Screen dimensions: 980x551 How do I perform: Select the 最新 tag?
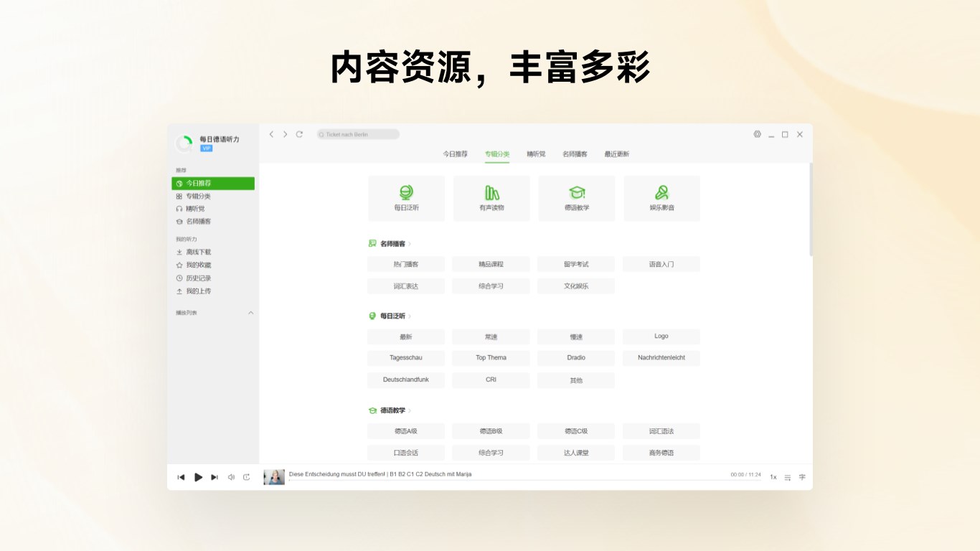click(406, 337)
